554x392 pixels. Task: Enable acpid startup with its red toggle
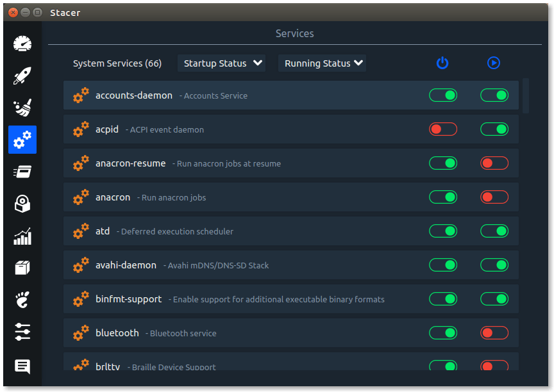tap(442, 129)
